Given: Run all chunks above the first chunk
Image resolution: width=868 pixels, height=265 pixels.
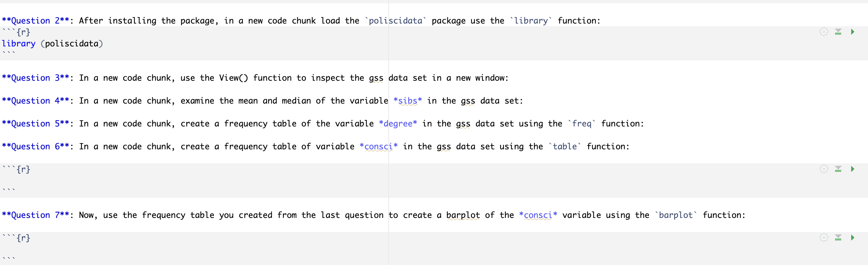Looking at the screenshot, I should point(839,32).
